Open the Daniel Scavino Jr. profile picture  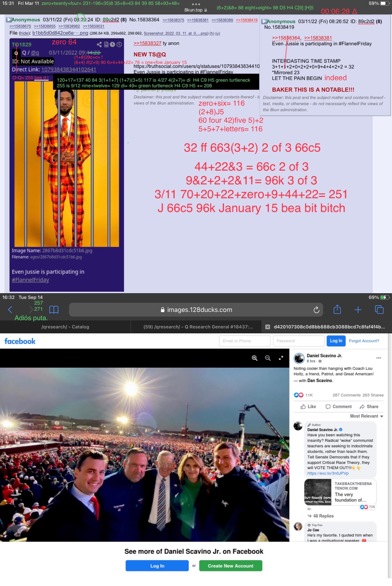pos(299,358)
